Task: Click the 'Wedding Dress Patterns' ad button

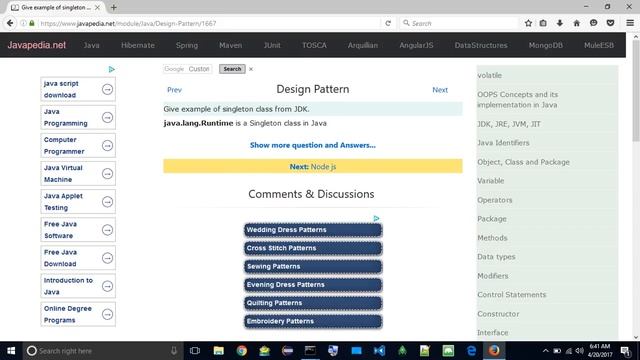Action: 313,230
